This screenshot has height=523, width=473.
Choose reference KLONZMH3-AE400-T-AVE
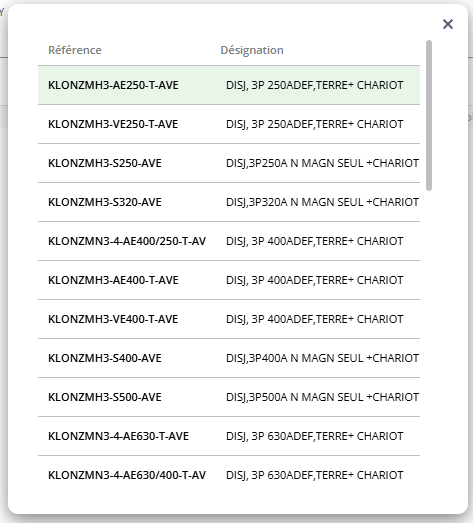[229, 280]
